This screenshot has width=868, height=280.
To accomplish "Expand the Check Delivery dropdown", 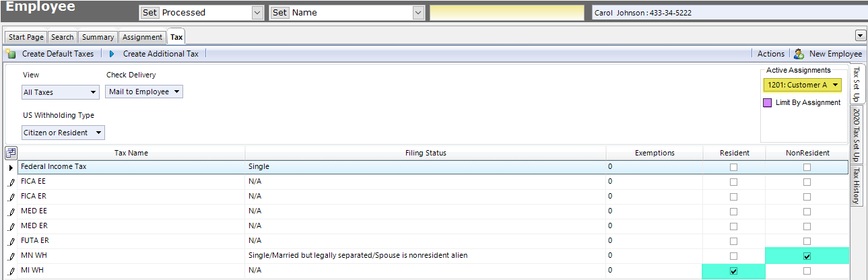I will [x=144, y=92].
